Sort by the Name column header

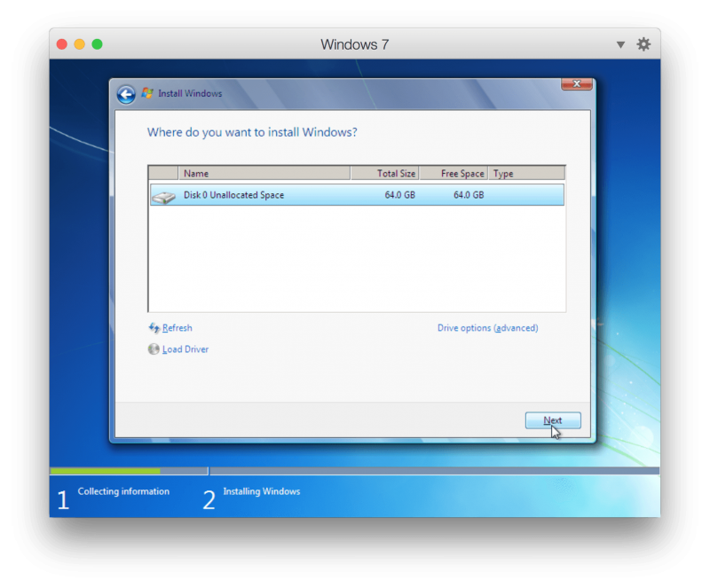[264, 173]
